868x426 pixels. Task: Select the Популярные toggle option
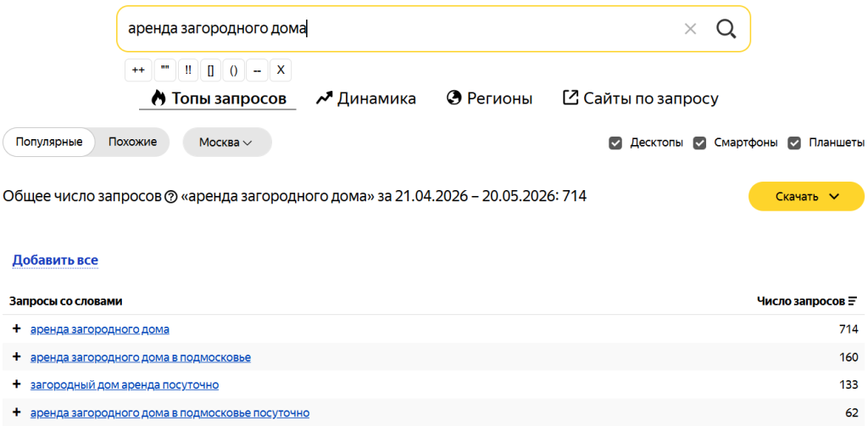click(49, 142)
